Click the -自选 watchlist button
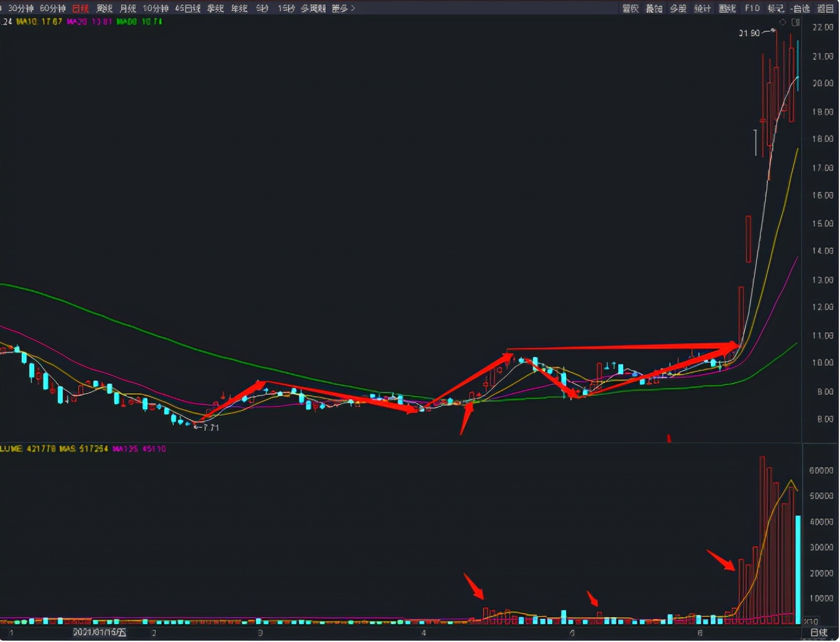The image size is (840, 642). point(800,8)
